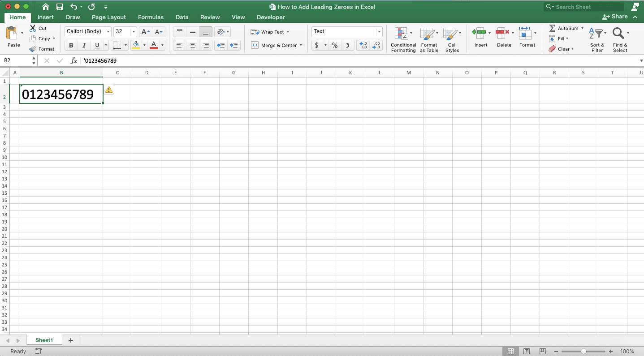Open the Developer tab

(x=271, y=17)
